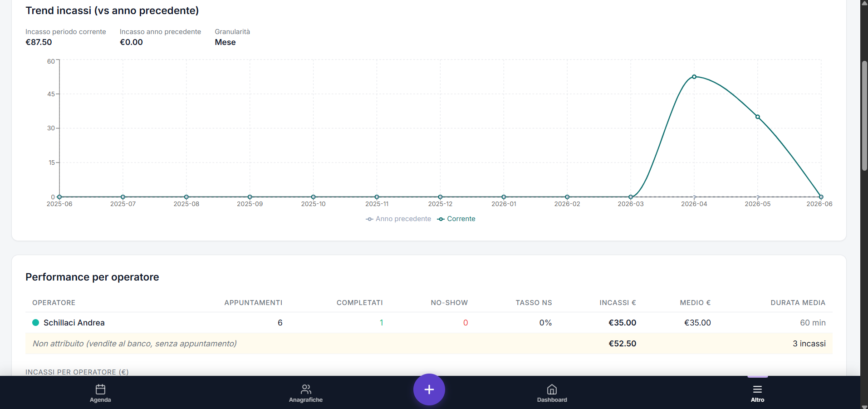868x409 pixels.
Task: Toggle the Corrente legend series
Action: pos(456,219)
